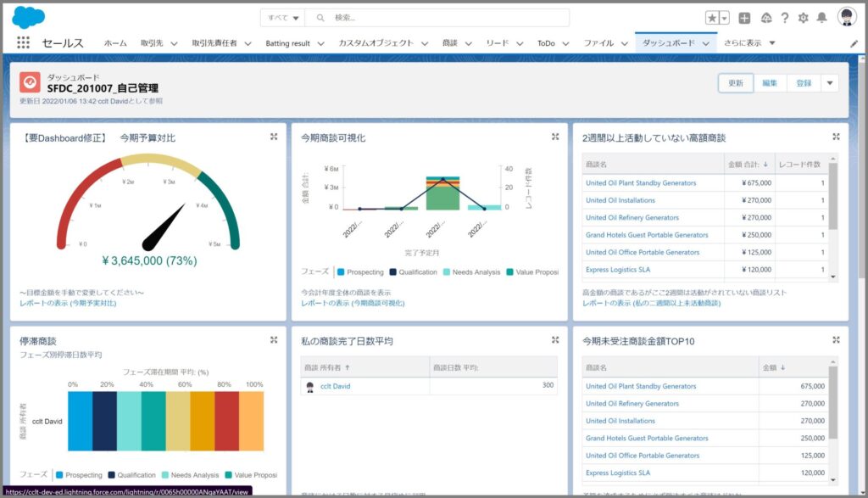Expand the さらに表示 navigation menu
The height and width of the screenshot is (498, 868).
[748, 43]
